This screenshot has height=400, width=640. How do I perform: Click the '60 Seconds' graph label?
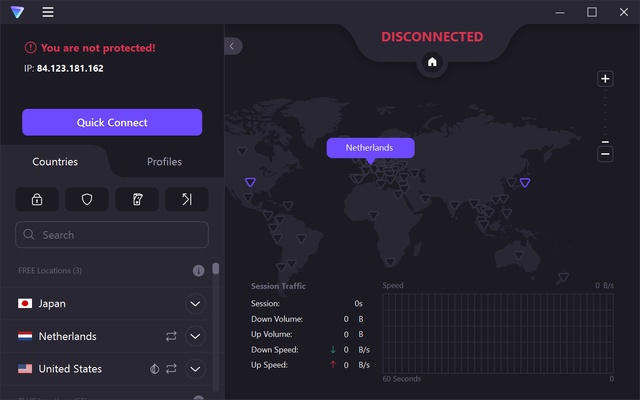coord(402,379)
